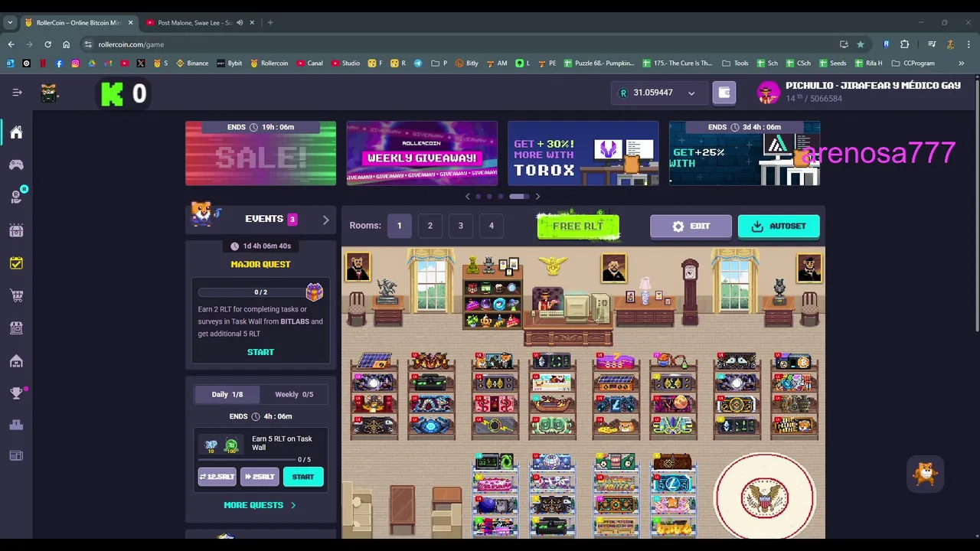Open the Netflix bookmark icon

coord(43,64)
